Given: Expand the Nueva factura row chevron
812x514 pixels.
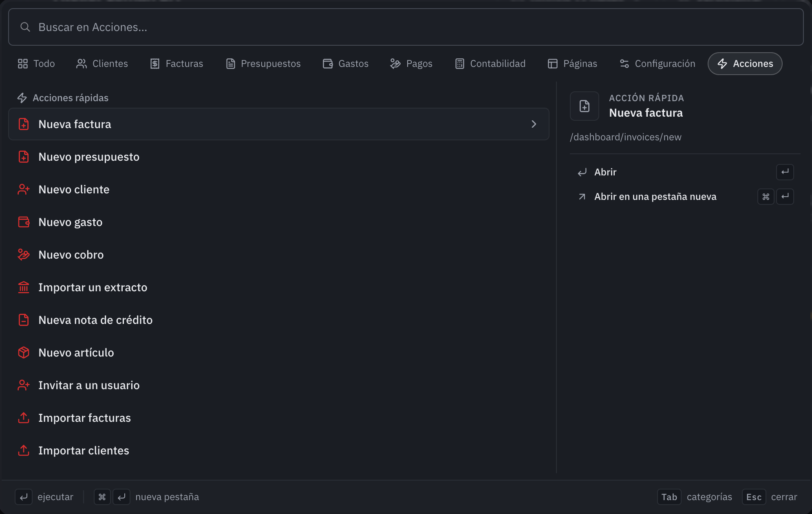Looking at the screenshot, I should coord(534,124).
